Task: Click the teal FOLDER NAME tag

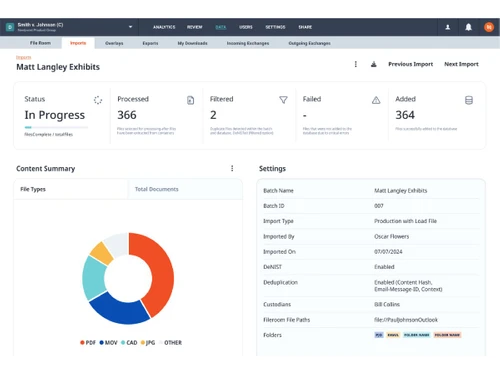Action: tap(417, 335)
